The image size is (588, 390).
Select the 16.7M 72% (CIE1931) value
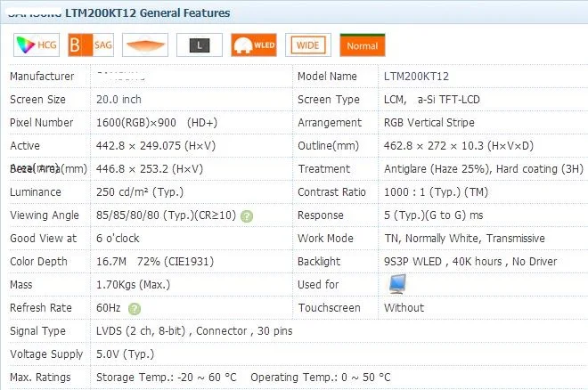155,262
